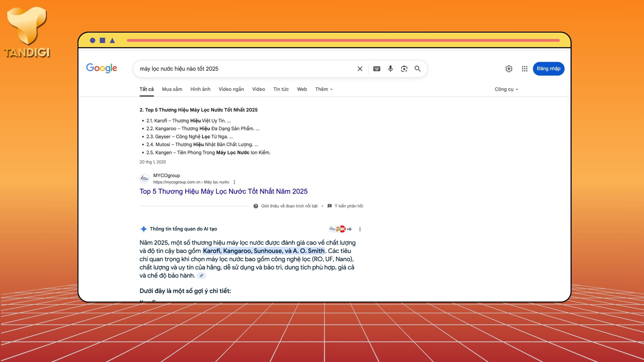Switch to the Mua sắm tab
Image resolution: width=644 pixels, height=362 pixels.
[x=172, y=89]
